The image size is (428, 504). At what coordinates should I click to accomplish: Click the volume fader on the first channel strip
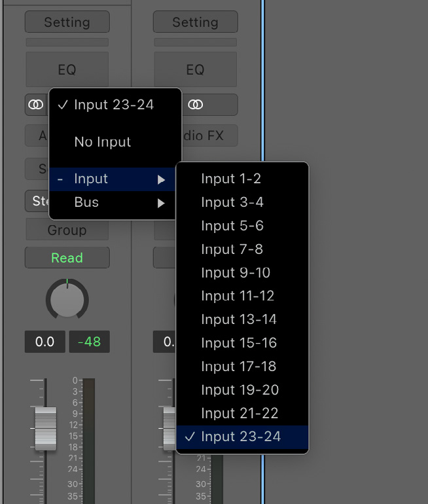46,429
